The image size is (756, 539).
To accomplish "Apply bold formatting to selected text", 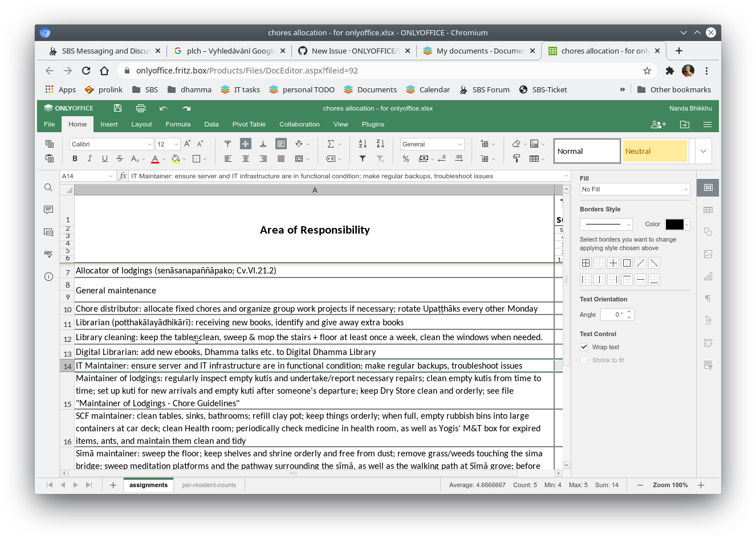I will point(75,158).
